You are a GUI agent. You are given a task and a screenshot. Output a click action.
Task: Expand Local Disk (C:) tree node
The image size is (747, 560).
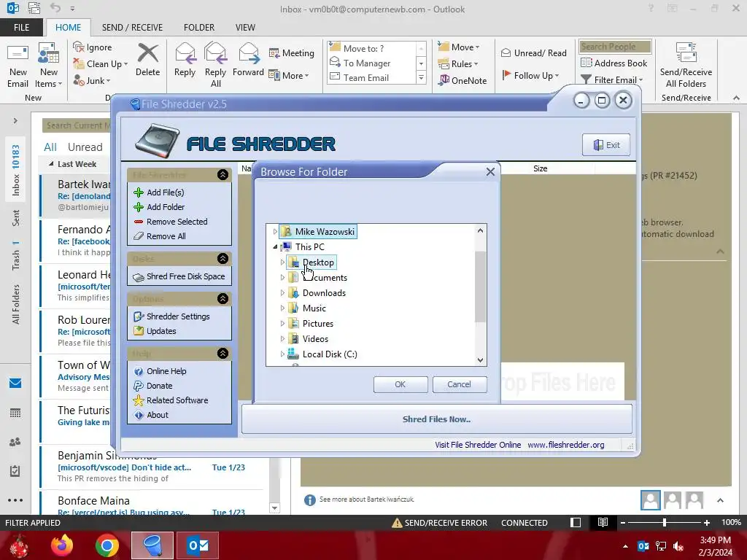[282, 354]
